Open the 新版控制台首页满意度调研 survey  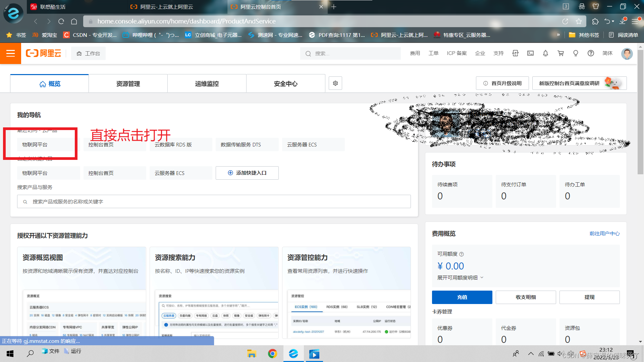coord(579,83)
